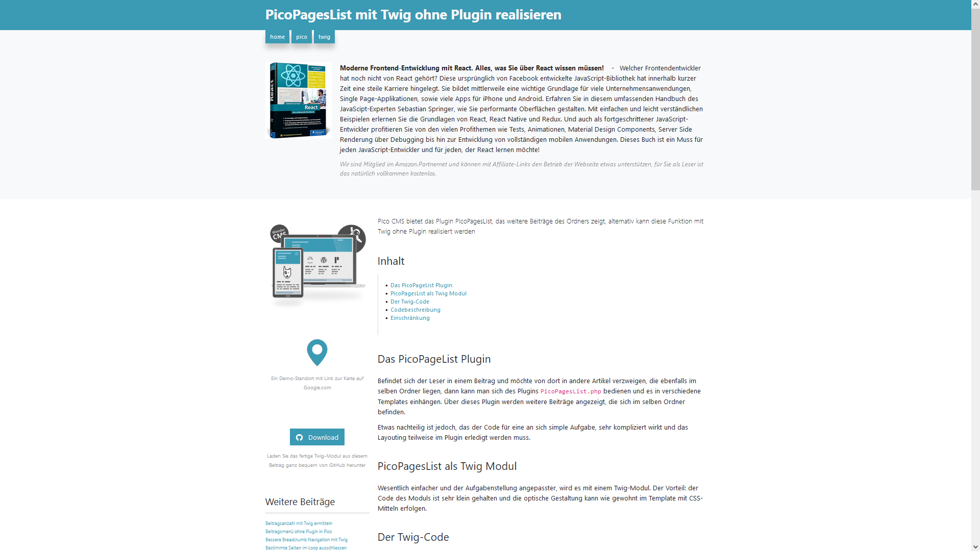Click the Google Maps location pin icon
The image size is (980, 551).
[316, 352]
